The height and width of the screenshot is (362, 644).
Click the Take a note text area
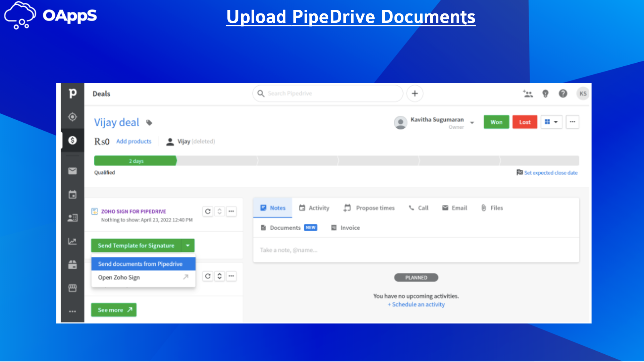click(416, 250)
